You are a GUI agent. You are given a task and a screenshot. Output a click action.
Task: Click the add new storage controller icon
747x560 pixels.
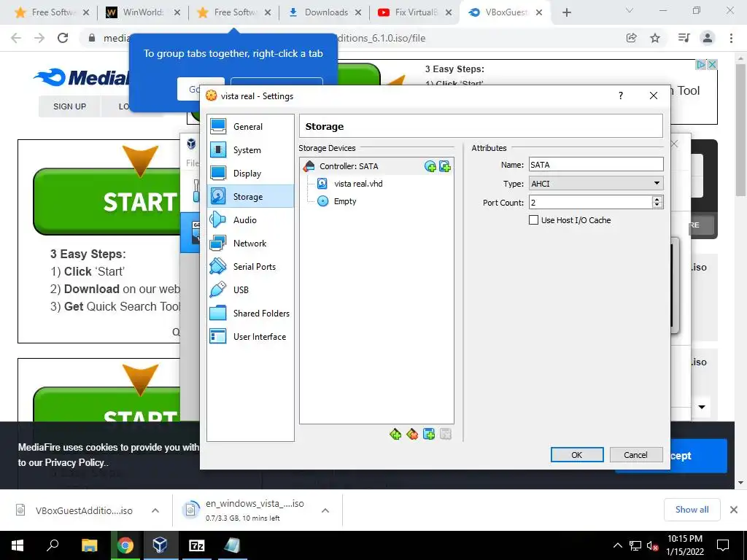click(395, 434)
